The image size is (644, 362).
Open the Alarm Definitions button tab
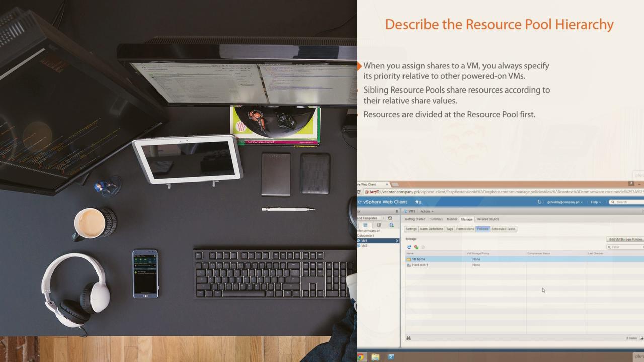pyautogui.click(x=431, y=229)
